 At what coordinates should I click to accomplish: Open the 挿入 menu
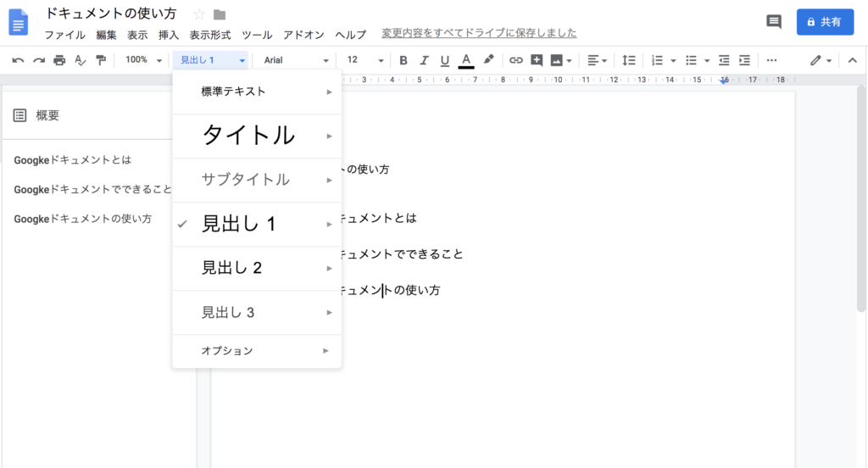[x=169, y=35]
